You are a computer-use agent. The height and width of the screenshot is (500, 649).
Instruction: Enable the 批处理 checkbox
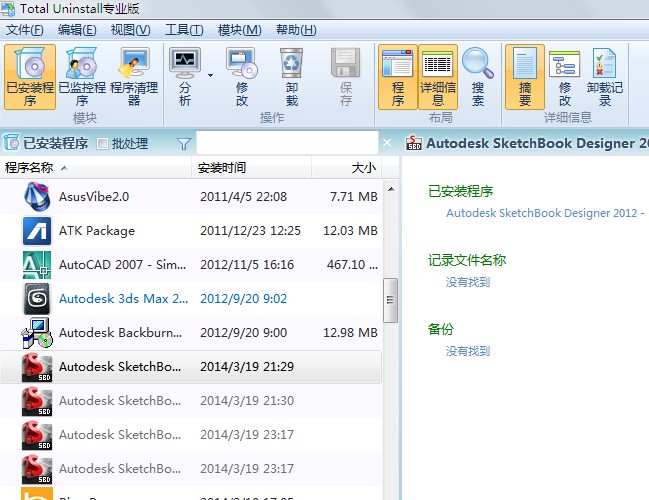tap(102, 144)
